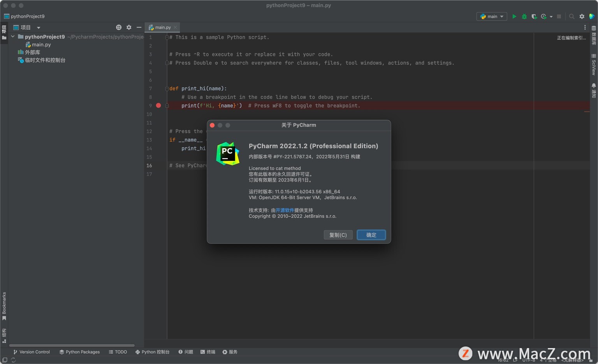Open IDE settings gear in top toolbar

[582, 16]
